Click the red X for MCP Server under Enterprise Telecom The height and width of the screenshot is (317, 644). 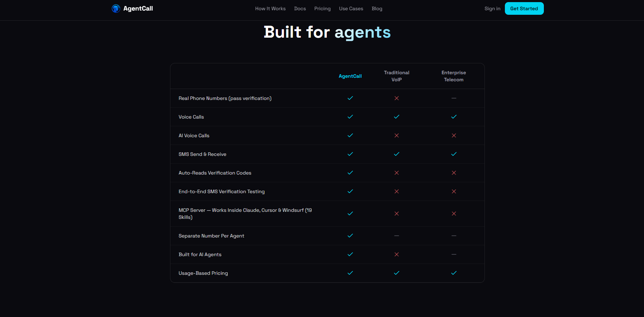(x=454, y=214)
